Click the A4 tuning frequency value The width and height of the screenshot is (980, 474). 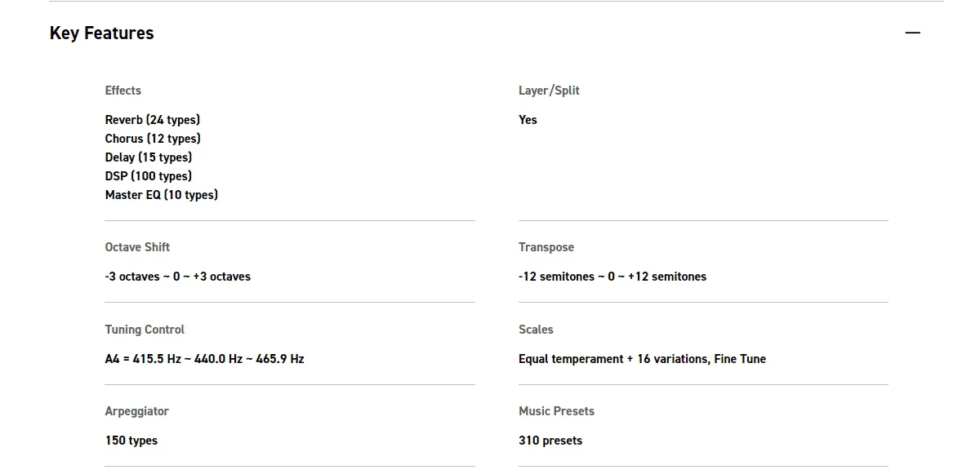click(x=204, y=359)
